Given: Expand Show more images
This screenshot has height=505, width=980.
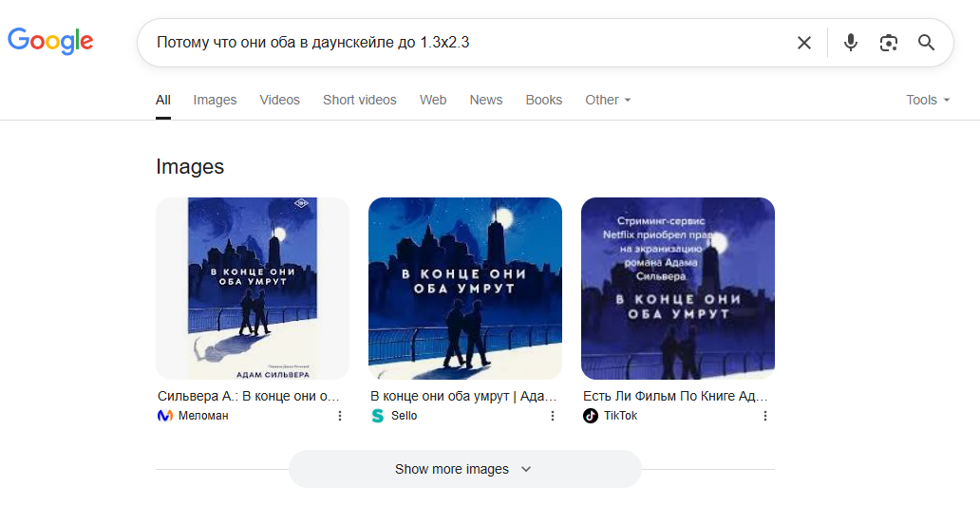Looking at the screenshot, I should [x=464, y=469].
